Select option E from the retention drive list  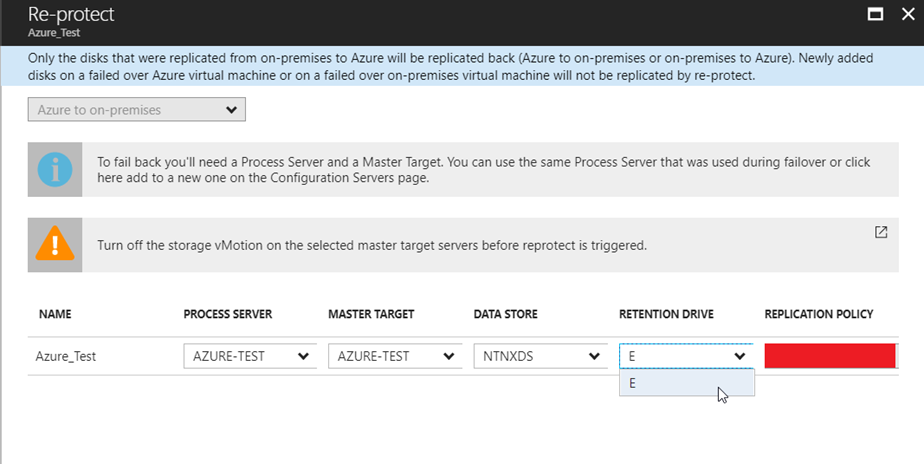point(687,383)
